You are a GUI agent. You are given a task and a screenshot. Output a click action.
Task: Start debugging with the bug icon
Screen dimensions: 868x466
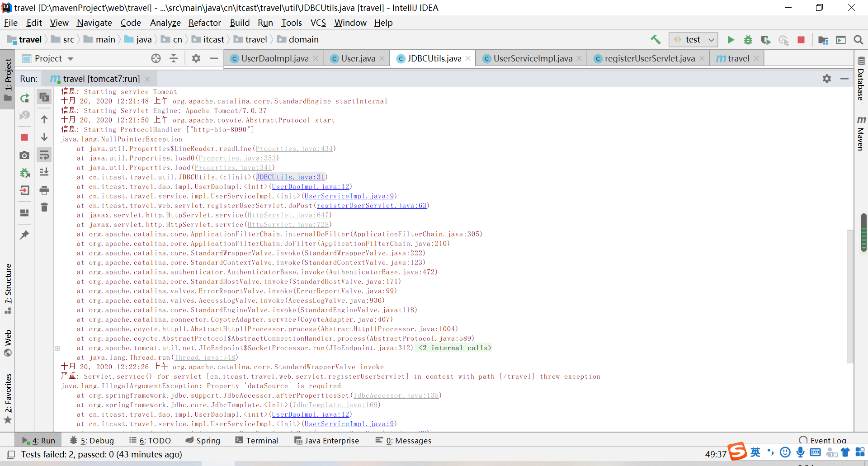click(x=748, y=40)
